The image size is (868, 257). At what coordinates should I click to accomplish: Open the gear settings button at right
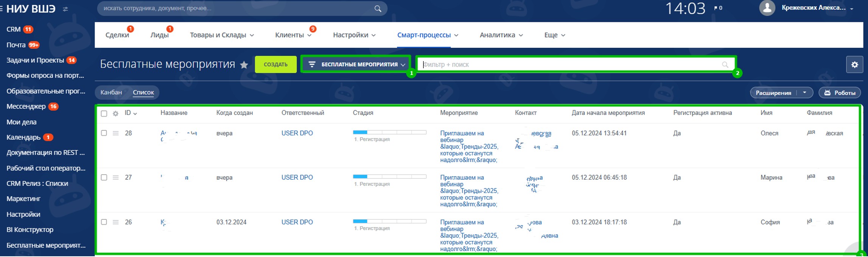tap(854, 65)
